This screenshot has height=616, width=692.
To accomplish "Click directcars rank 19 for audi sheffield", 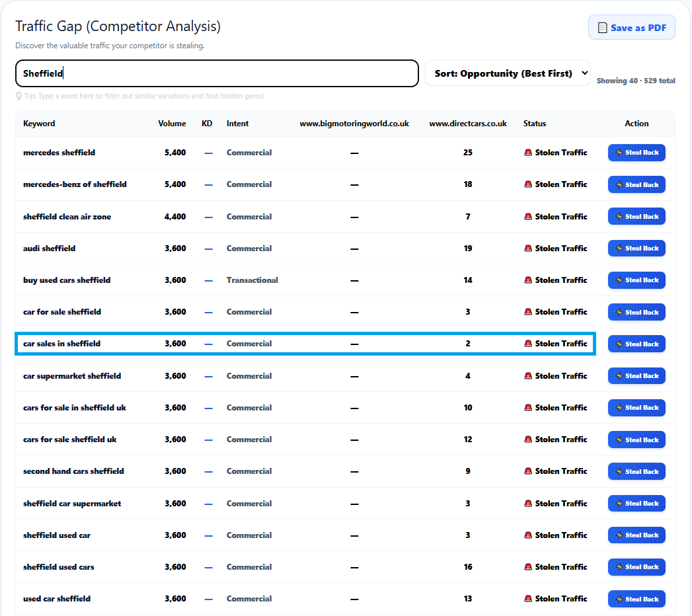I will pos(468,249).
